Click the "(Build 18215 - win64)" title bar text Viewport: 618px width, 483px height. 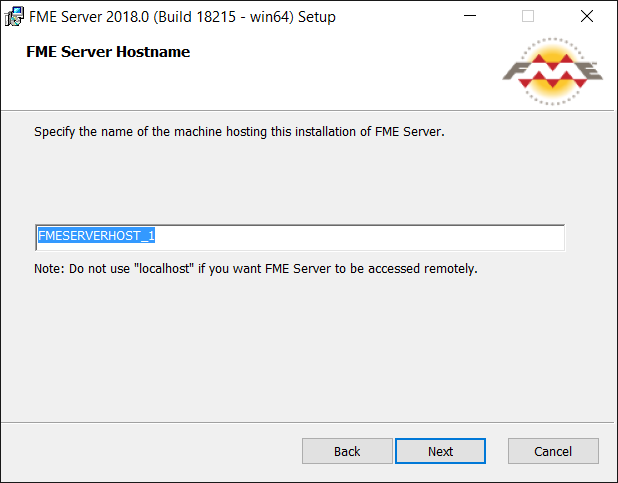point(223,17)
